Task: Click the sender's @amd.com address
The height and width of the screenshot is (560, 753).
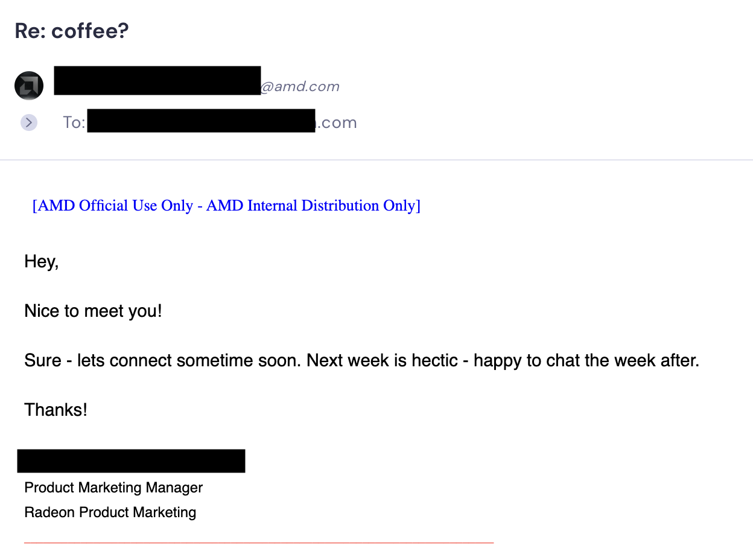Action: (x=300, y=87)
